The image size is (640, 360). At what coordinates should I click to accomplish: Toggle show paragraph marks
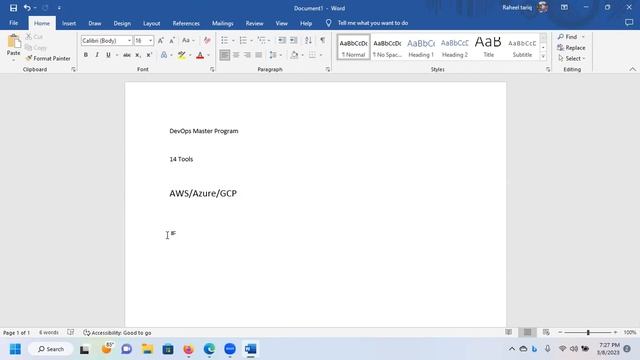click(322, 40)
